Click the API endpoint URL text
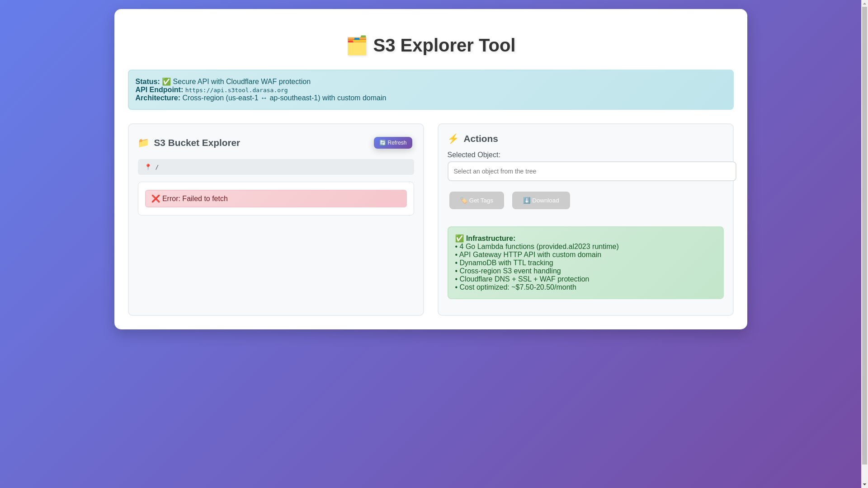Image resolution: width=868 pixels, height=488 pixels. (x=236, y=90)
